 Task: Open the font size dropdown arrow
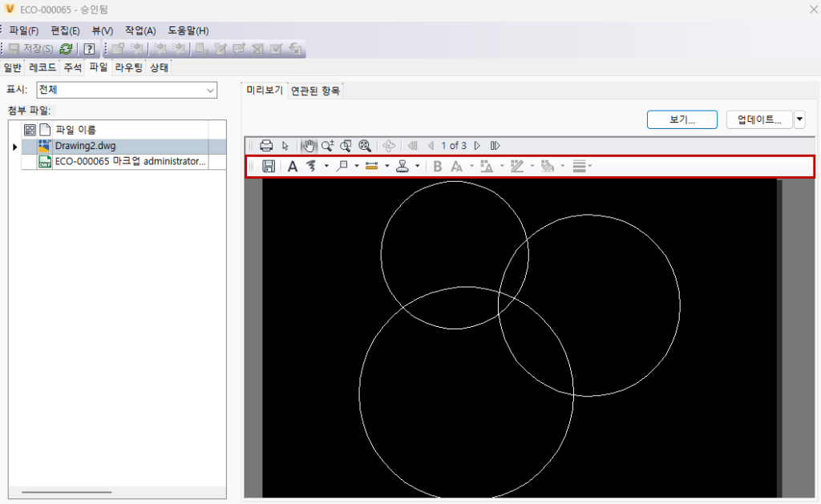pos(471,167)
